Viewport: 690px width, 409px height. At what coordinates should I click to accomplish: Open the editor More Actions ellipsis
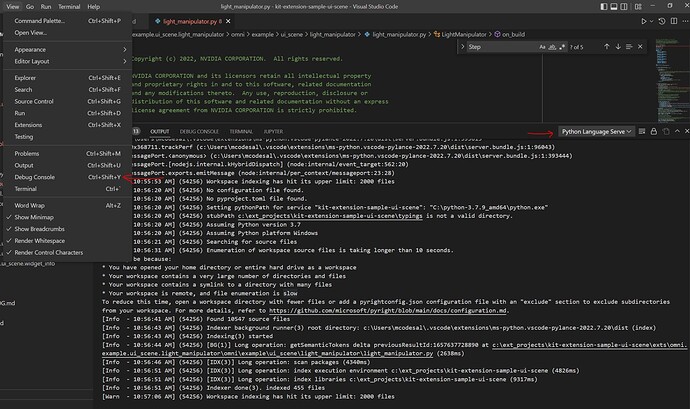(686, 21)
